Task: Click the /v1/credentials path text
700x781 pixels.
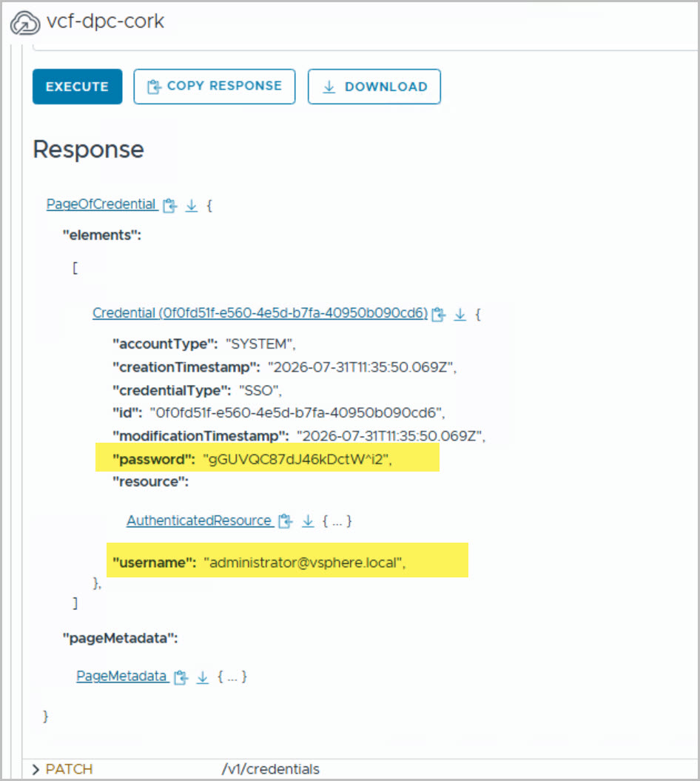Action: (x=271, y=770)
